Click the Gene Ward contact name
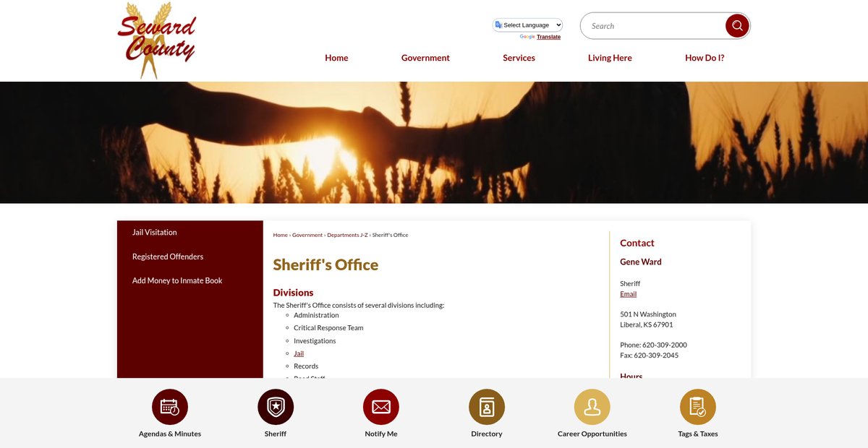The image size is (868, 448). click(x=641, y=262)
